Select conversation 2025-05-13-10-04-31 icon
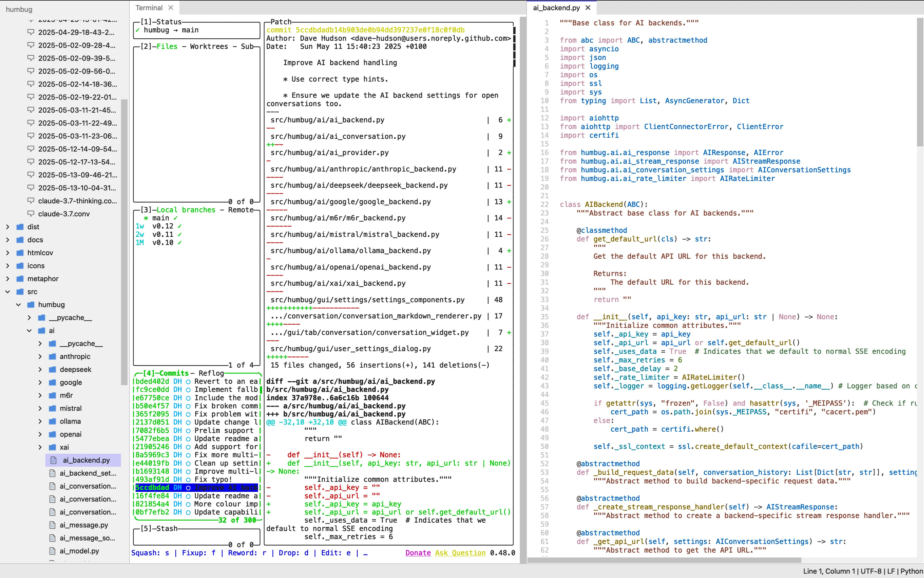Screen dimensions: 924x578 click(31, 188)
